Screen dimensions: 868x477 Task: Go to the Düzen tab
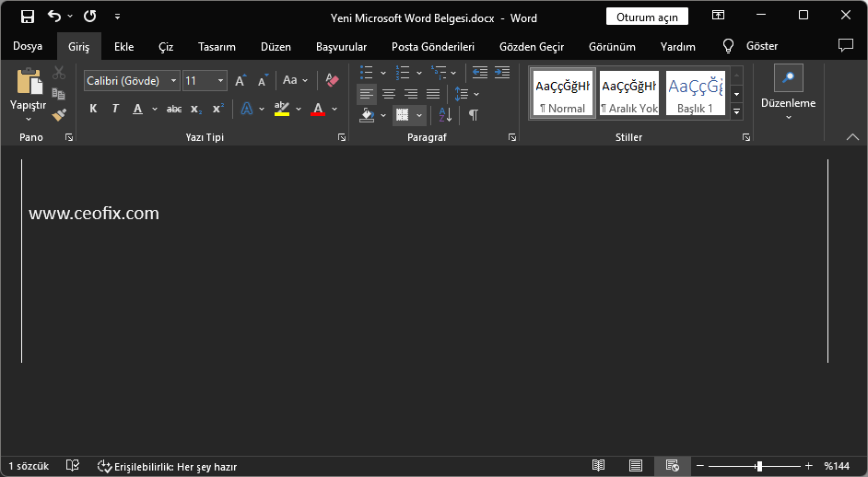pyautogui.click(x=276, y=47)
